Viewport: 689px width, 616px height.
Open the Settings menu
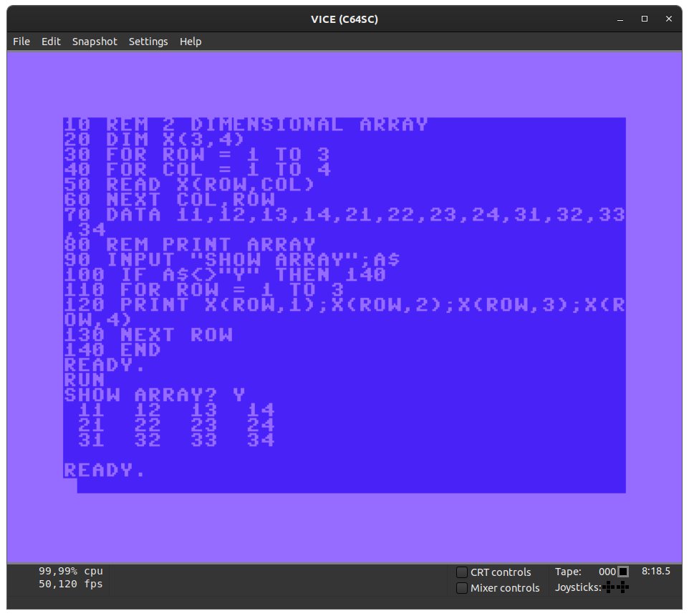tap(148, 42)
